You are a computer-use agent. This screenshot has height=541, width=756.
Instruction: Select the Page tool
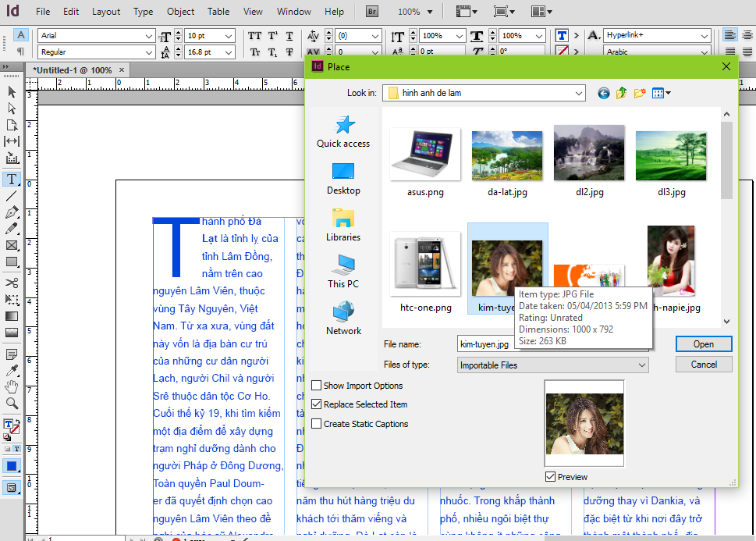pyautogui.click(x=12, y=125)
